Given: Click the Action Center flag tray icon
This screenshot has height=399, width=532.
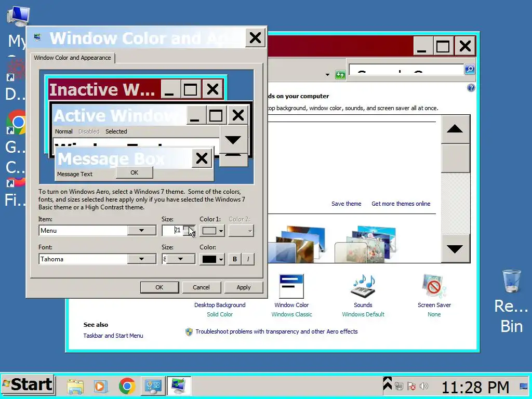Looking at the screenshot, I should tap(411, 386).
